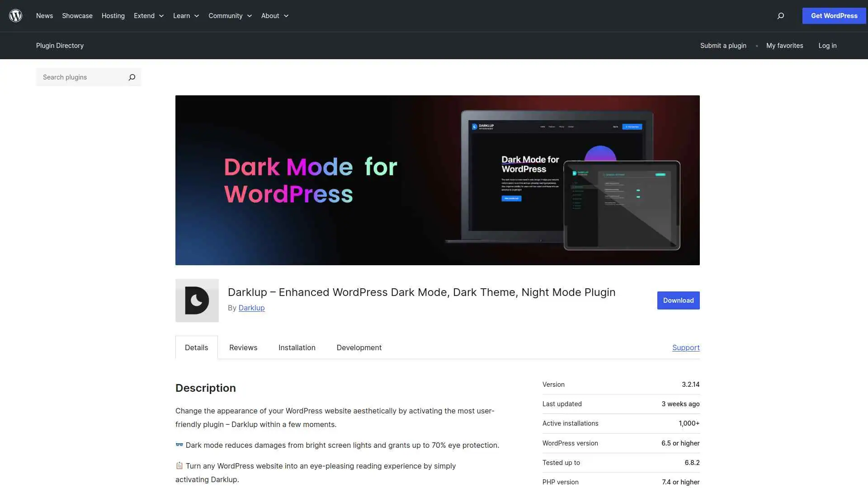Click Log in
The width and height of the screenshot is (868, 488).
[x=827, y=46]
